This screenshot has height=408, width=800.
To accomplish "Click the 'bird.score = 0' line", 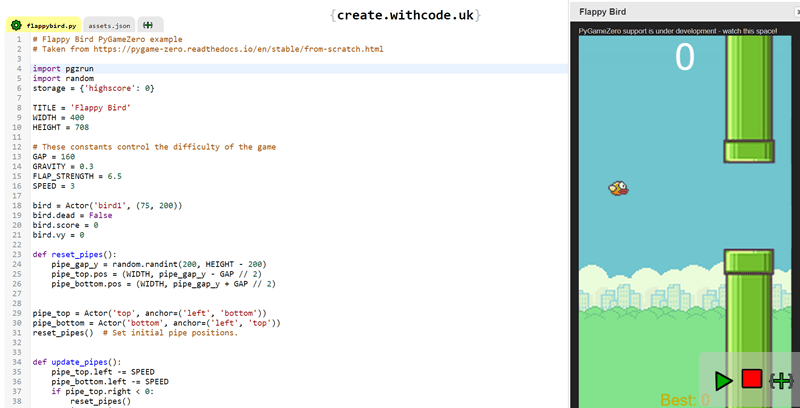I will 65,225.
